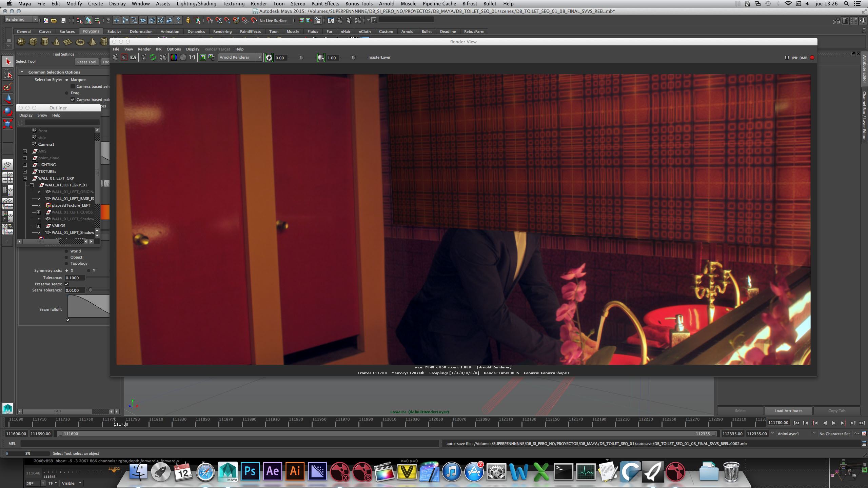Viewport: 868px width, 488px height.
Task: Create a polygon plane from the shelf
Action: point(68,42)
